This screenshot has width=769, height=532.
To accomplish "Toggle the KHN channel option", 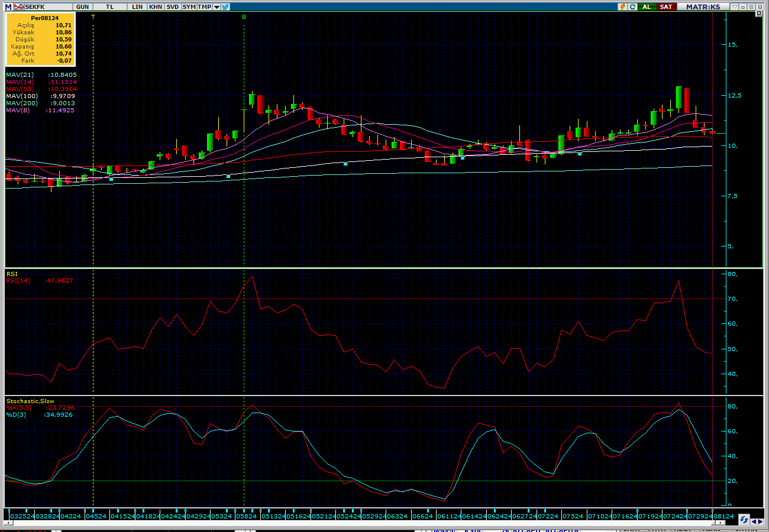I will point(155,7).
